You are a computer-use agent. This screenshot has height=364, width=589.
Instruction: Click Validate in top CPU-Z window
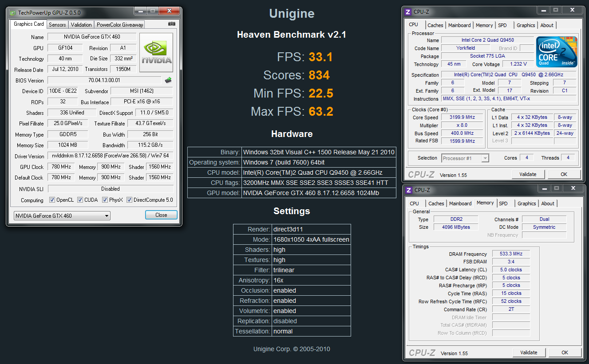coord(528,174)
